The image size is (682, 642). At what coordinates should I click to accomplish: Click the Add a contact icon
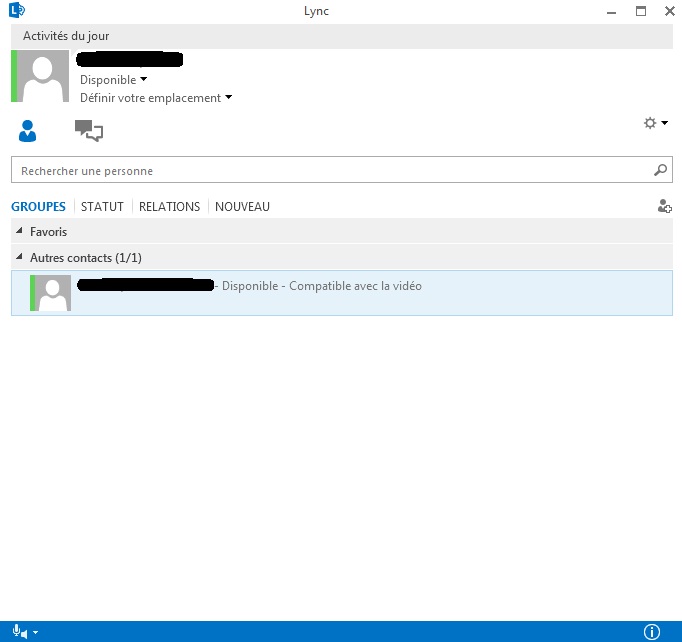[x=664, y=206]
